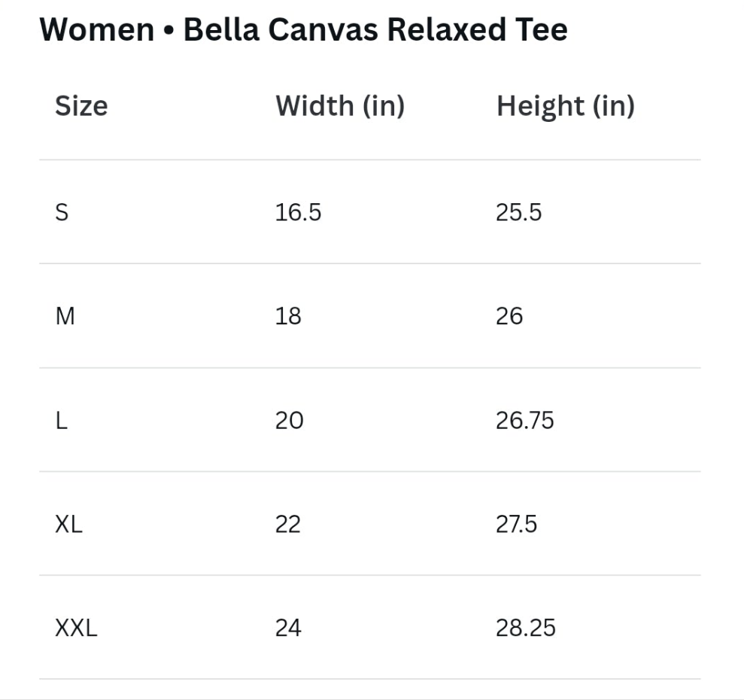
Task: Click the Size column header
Action: tap(81, 105)
